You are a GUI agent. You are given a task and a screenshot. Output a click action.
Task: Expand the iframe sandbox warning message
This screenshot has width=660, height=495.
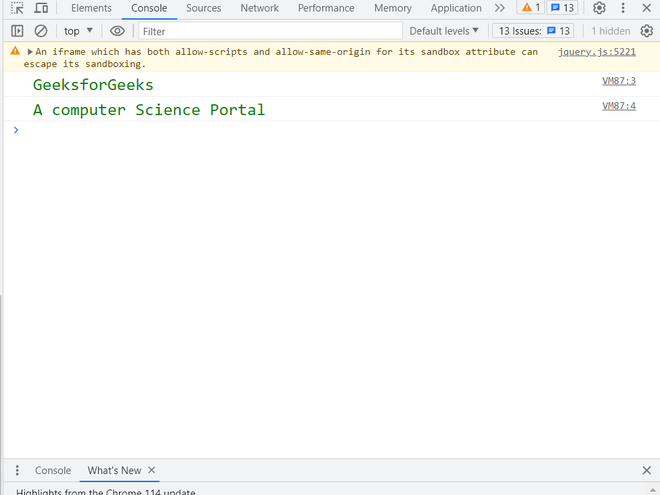point(30,52)
